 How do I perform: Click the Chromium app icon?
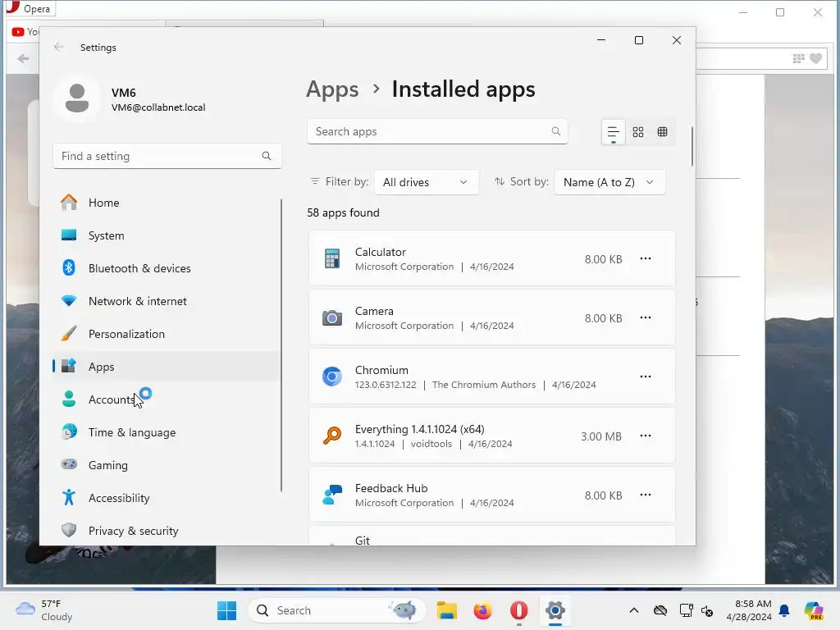[332, 377]
